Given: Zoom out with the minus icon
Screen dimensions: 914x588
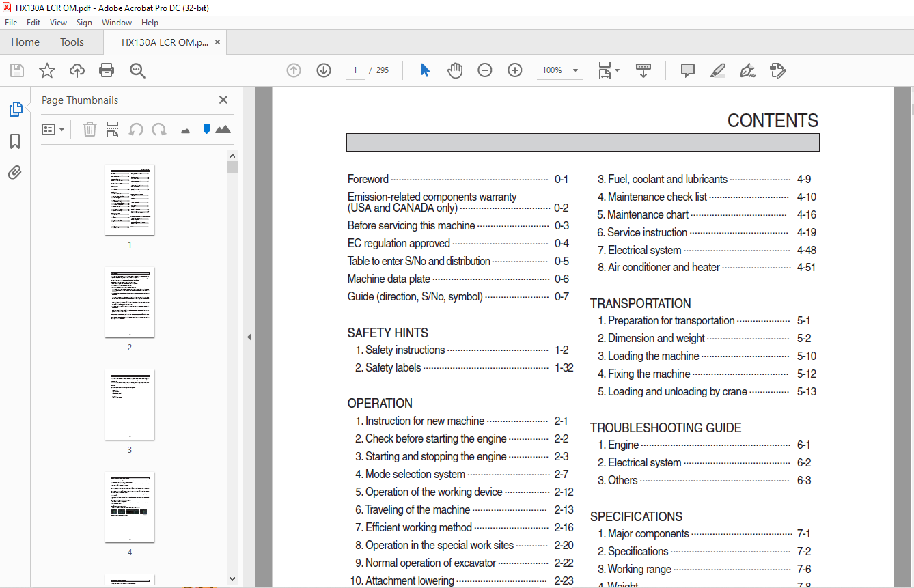Looking at the screenshot, I should (x=485, y=70).
